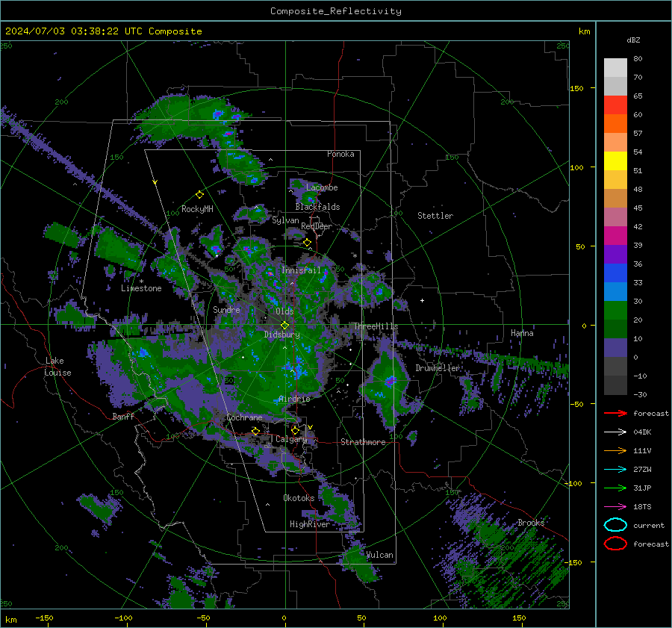The width and height of the screenshot is (672, 628).
Task: Click the Vulcan map label
Action: coord(380,555)
